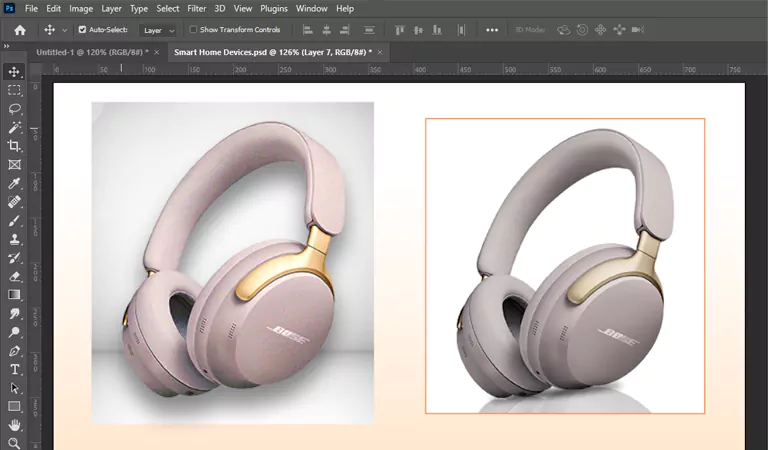Distribute vertically icon in options bar

(x=369, y=30)
